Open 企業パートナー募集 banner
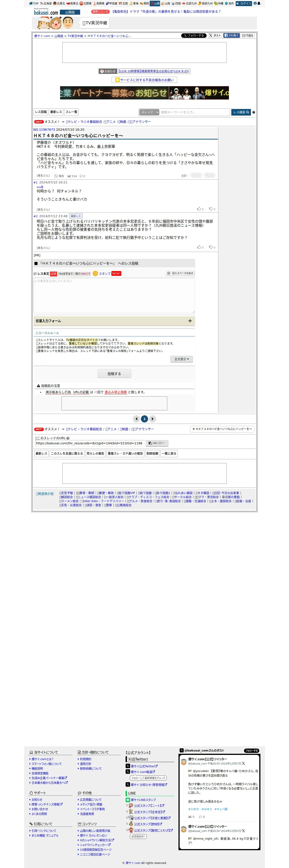289x868 pixels. tap(144, 93)
